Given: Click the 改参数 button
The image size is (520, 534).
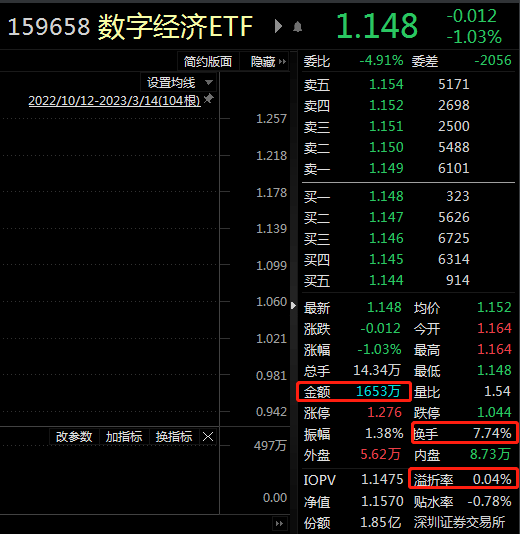Looking at the screenshot, I should coord(74,437).
